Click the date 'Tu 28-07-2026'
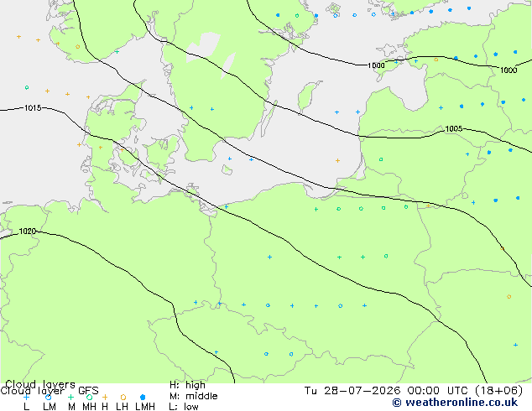 pos(352,391)
